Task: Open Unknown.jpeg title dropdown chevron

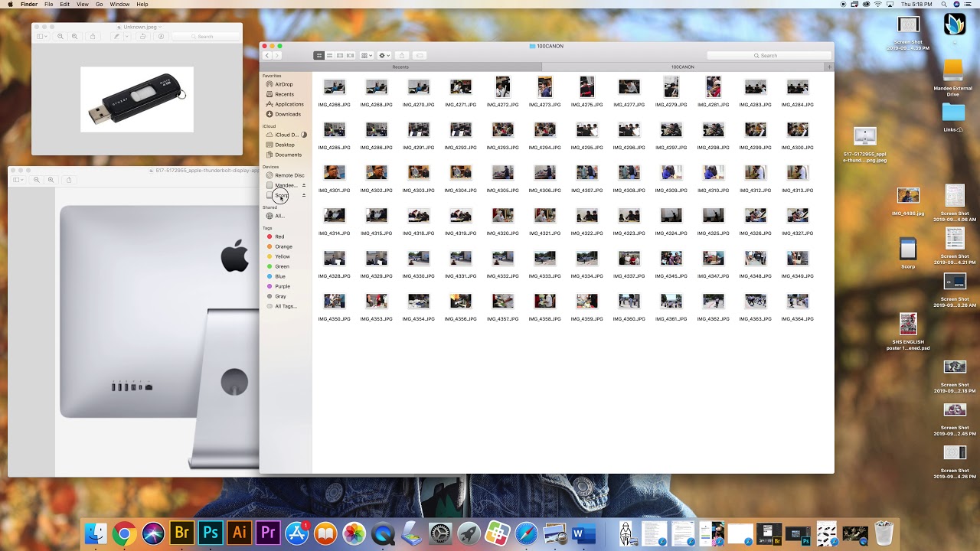Action: coord(159,27)
